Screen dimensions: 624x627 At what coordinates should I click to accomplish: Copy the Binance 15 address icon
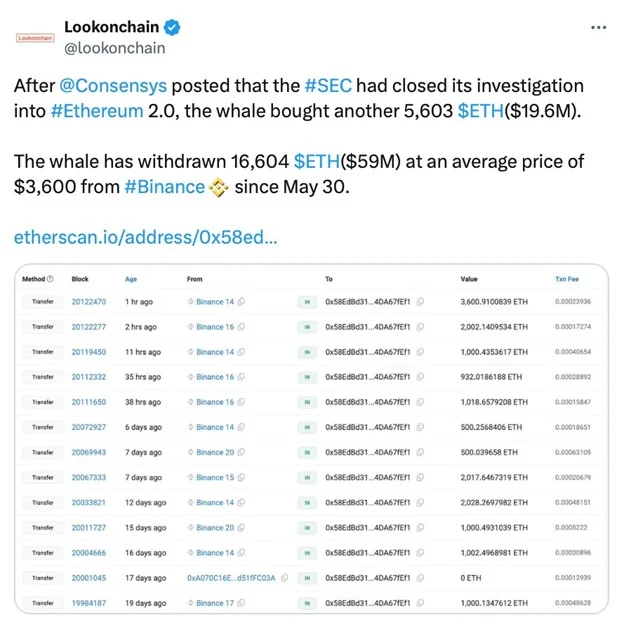241,477
